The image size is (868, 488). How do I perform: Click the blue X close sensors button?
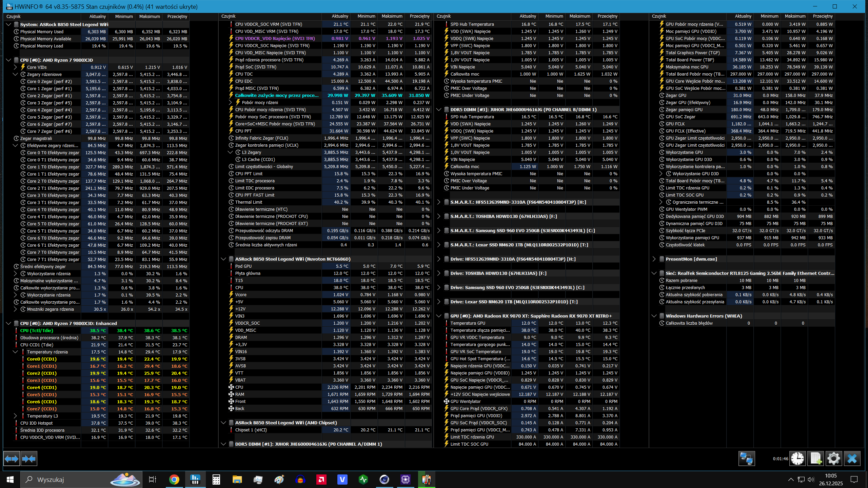(852, 459)
